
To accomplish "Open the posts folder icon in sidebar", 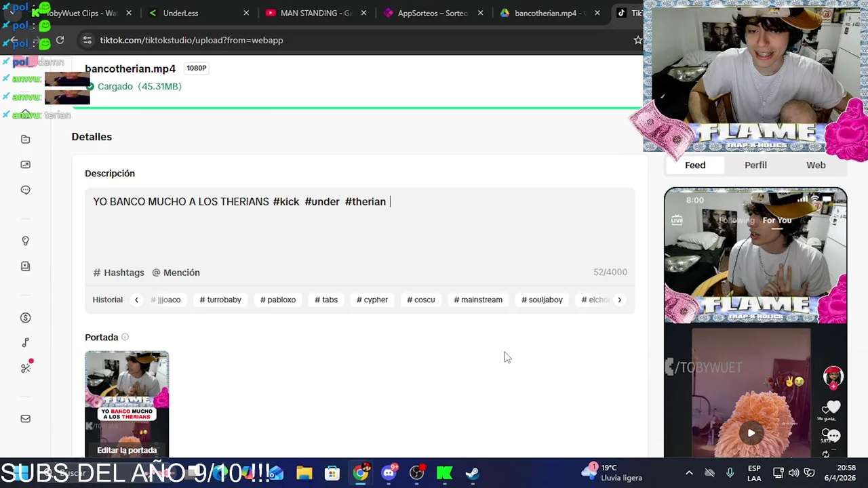I will pos(26,139).
